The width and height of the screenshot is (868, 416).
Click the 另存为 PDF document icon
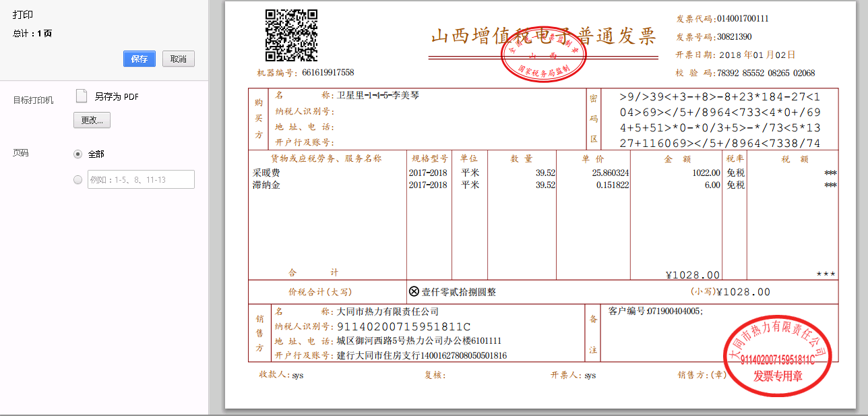(x=82, y=96)
